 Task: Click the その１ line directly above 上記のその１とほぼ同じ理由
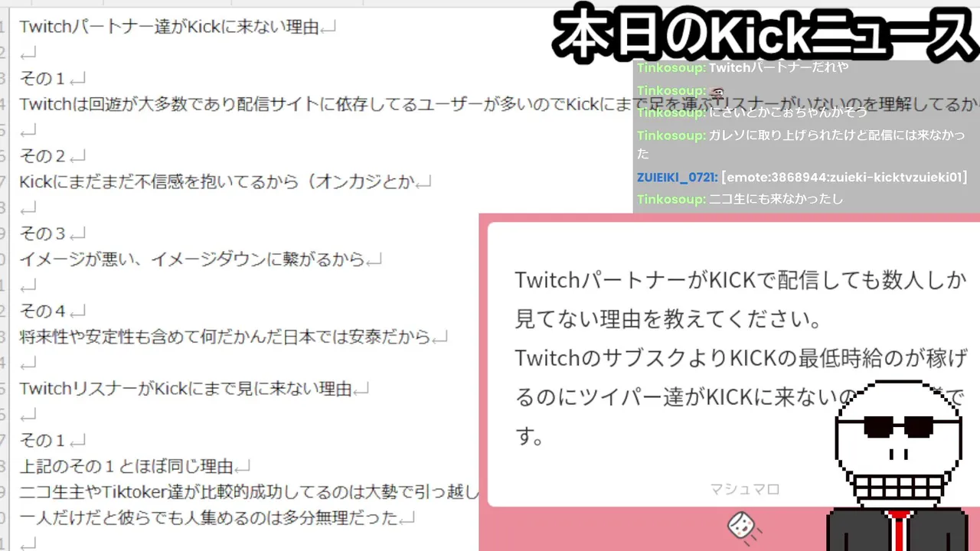(x=43, y=441)
